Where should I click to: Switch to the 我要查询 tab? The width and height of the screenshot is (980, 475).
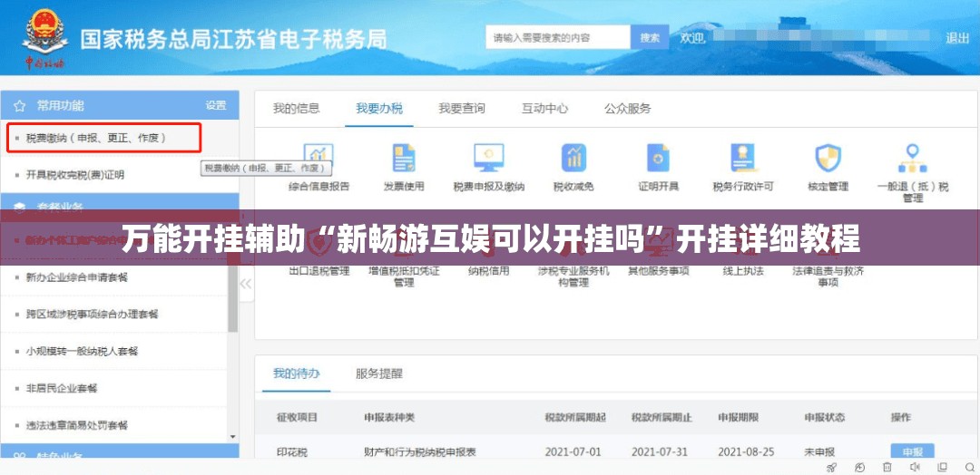point(462,108)
